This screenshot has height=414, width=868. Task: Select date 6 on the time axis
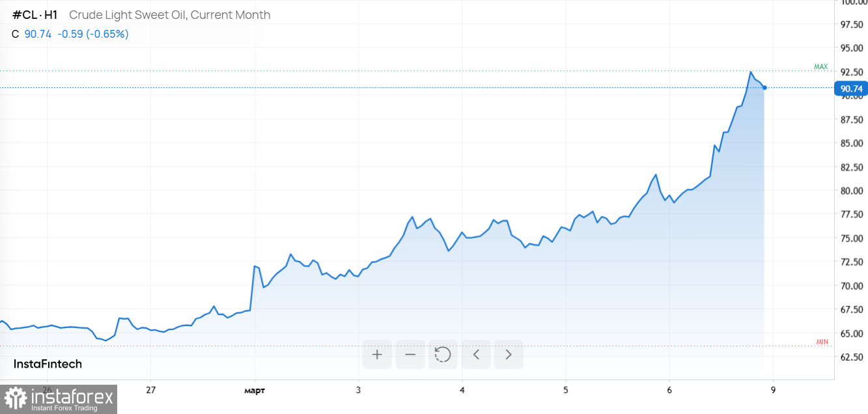pyautogui.click(x=669, y=391)
